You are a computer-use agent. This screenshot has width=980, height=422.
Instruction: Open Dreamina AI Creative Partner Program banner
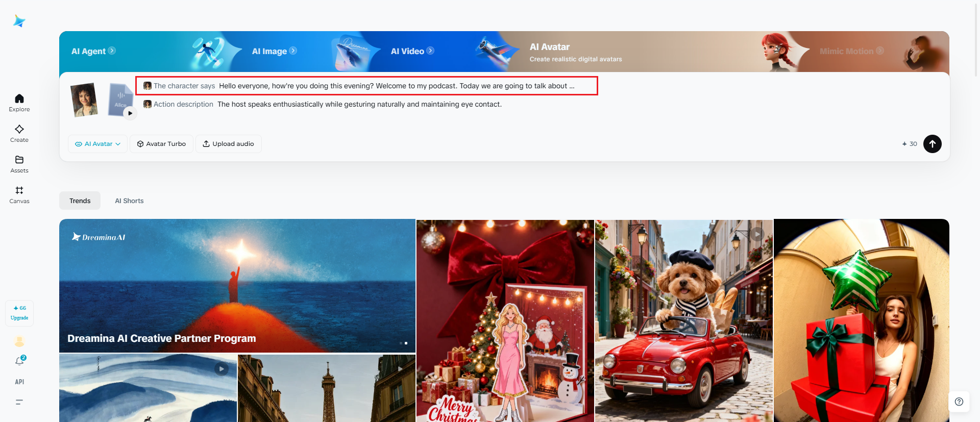(237, 286)
